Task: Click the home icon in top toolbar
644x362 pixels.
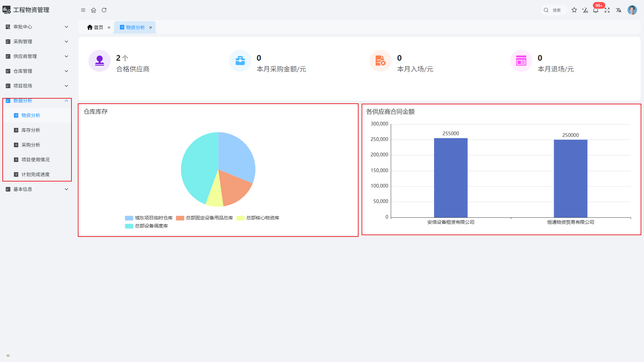Action: tap(94, 10)
